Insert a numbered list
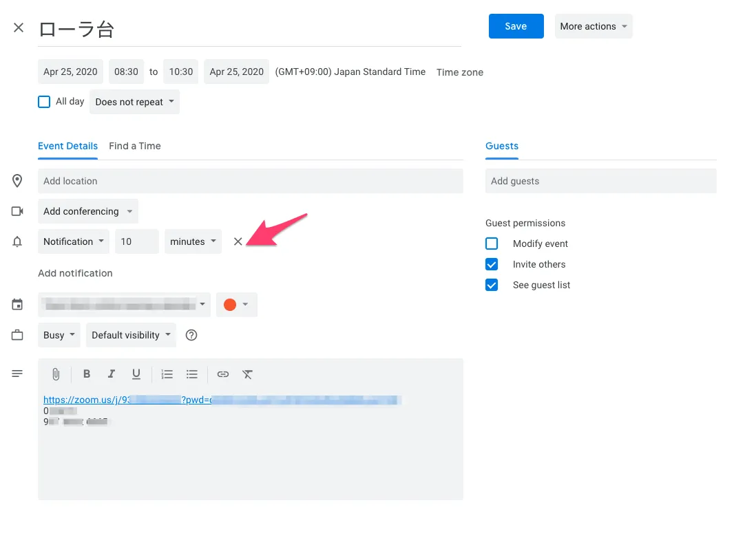 click(167, 374)
